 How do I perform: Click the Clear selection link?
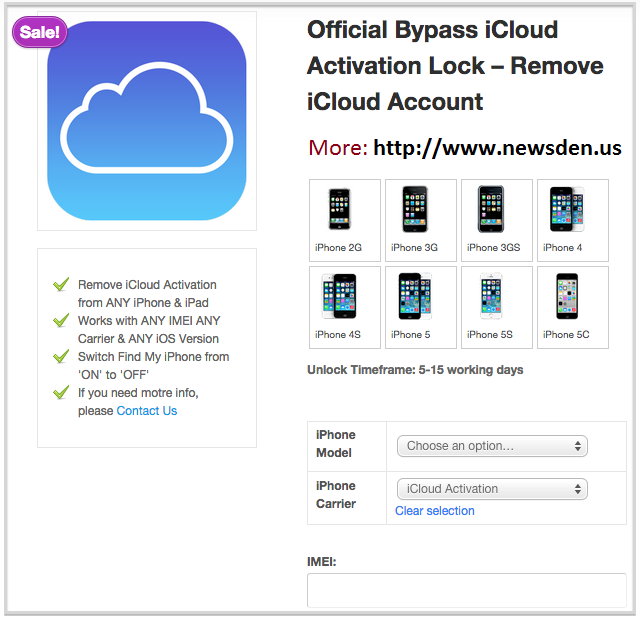tap(435, 511)
